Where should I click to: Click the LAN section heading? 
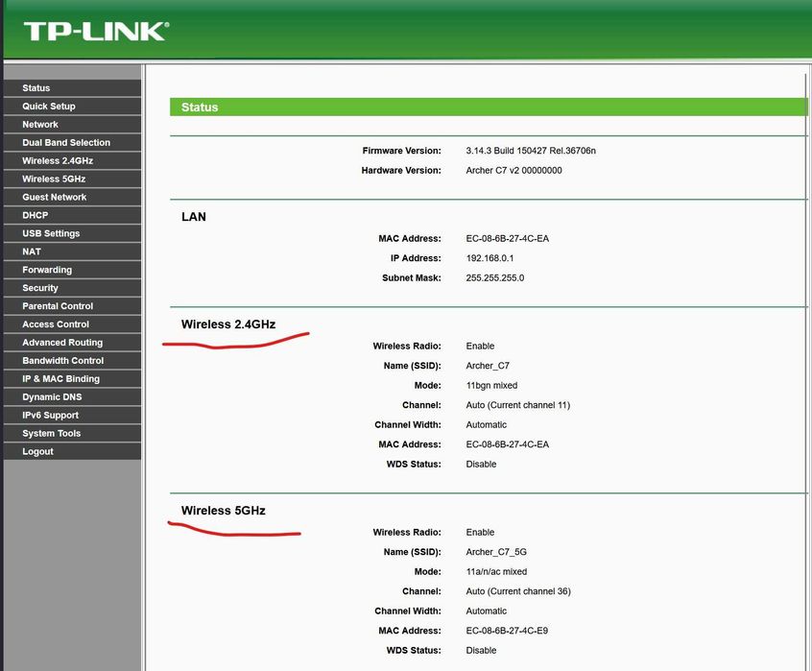(194, 217)
